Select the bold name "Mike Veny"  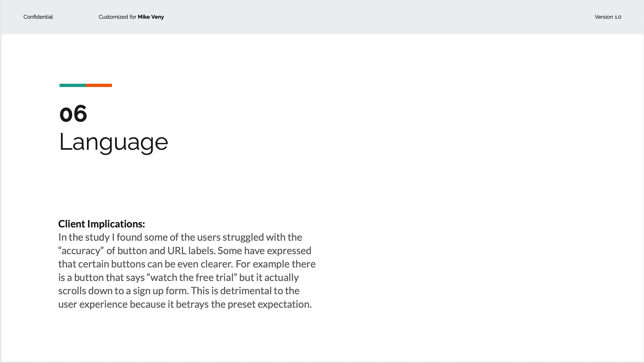(151, 17)
